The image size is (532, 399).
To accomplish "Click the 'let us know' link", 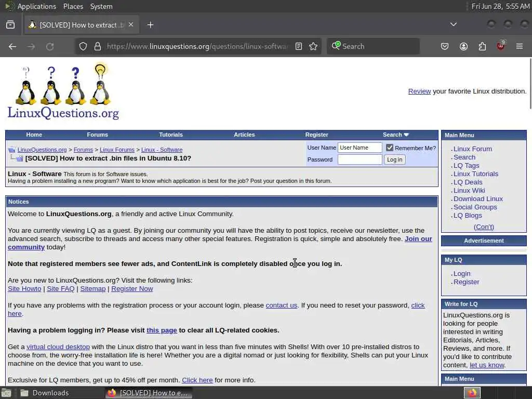I will 487,365.
